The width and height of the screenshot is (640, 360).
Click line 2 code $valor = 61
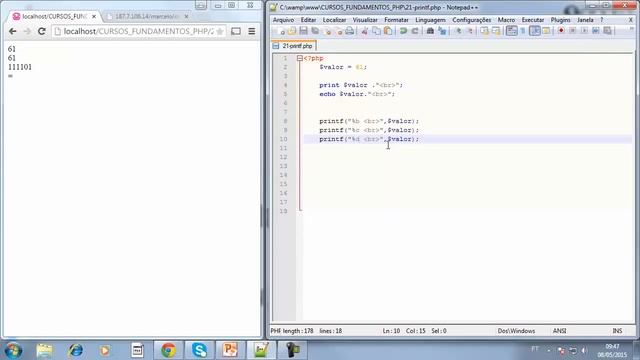[x=343, y=67]
